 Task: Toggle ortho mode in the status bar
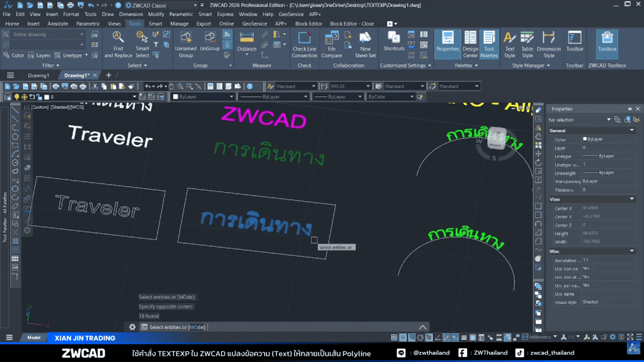pos(412,337)
